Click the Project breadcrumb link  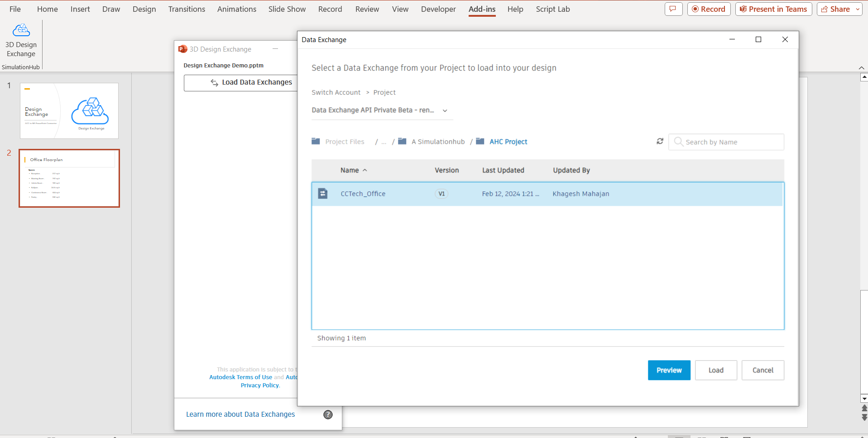384,92
